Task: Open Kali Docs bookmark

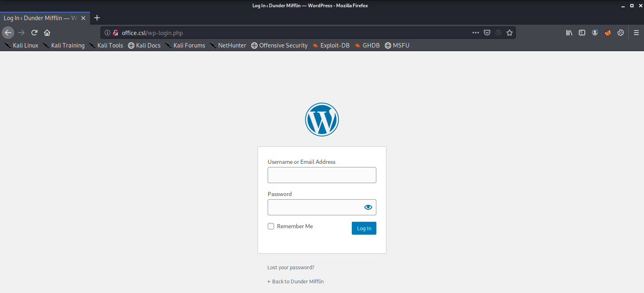Action: point(144,45)
